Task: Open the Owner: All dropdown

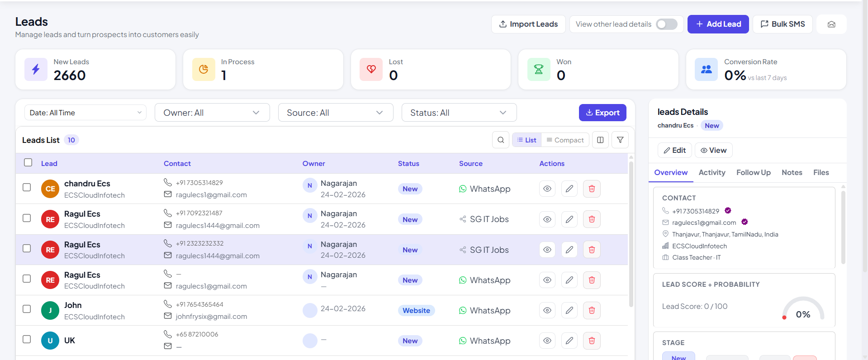Action: 212,113
